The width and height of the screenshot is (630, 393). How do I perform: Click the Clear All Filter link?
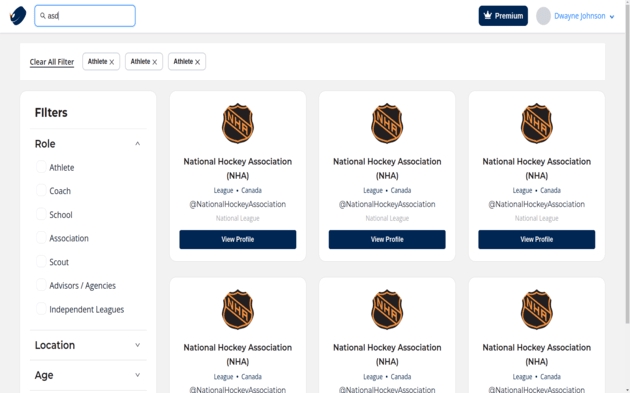tap(52, 62)
